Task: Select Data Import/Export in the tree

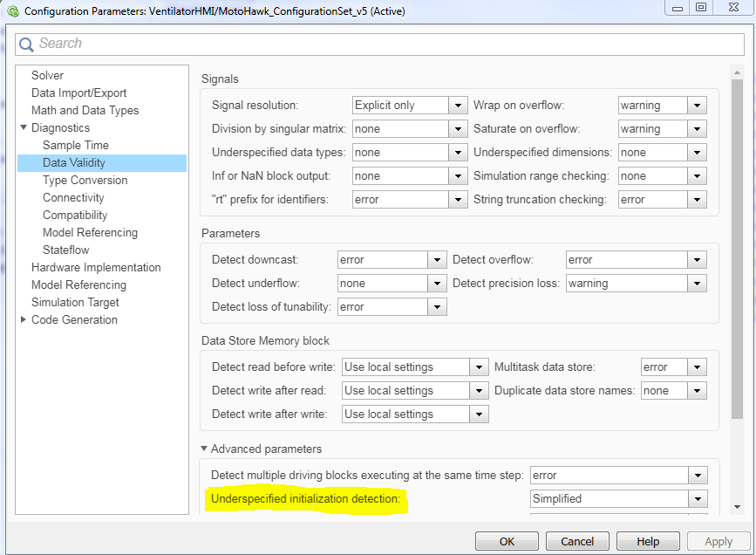Action: point(78,92)
